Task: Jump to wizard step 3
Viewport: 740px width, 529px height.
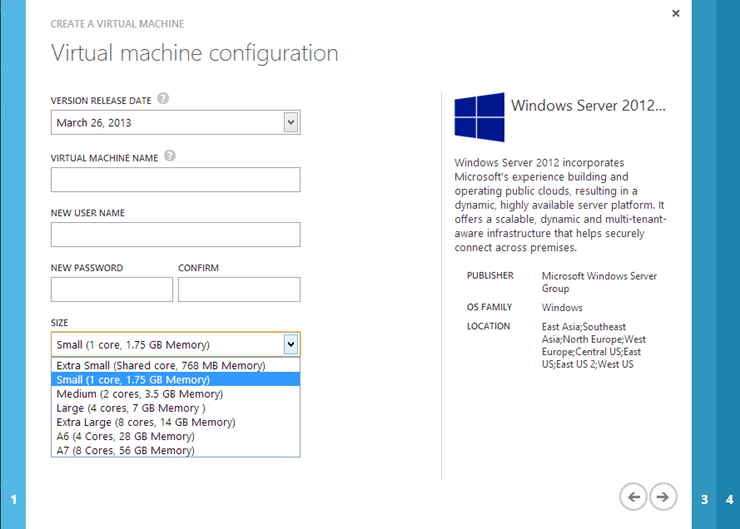Action: point(704,499)
